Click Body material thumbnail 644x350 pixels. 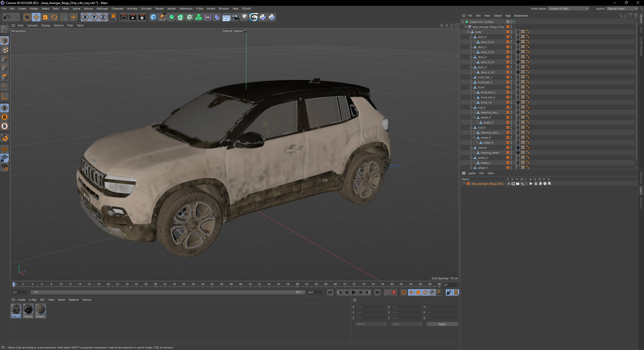point(16,309)
